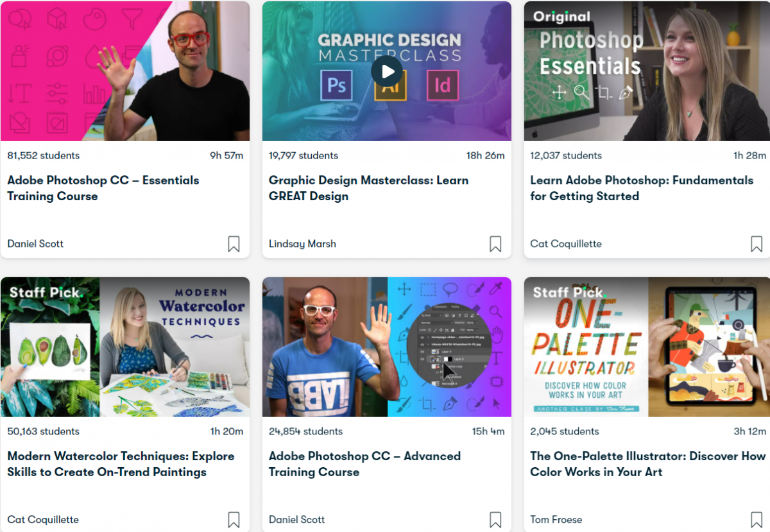Open the One-Palette Illustrator thumbnail image

pyautogui.click(x=647, y=347)
